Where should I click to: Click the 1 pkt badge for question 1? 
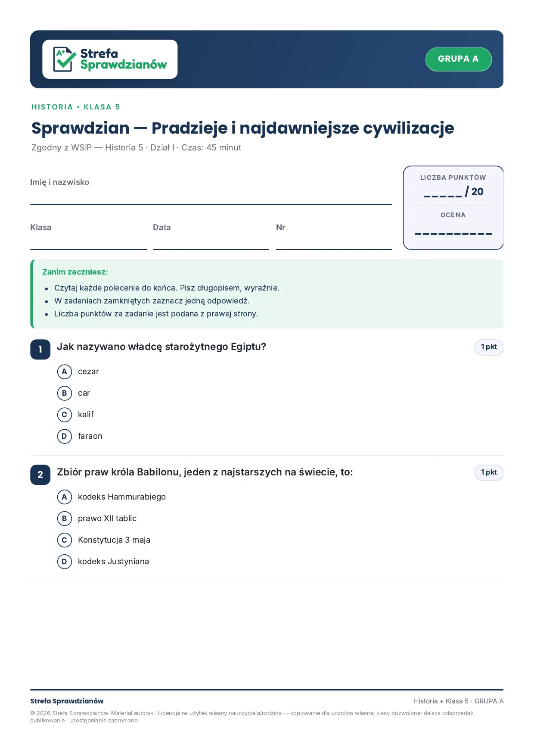489,347
